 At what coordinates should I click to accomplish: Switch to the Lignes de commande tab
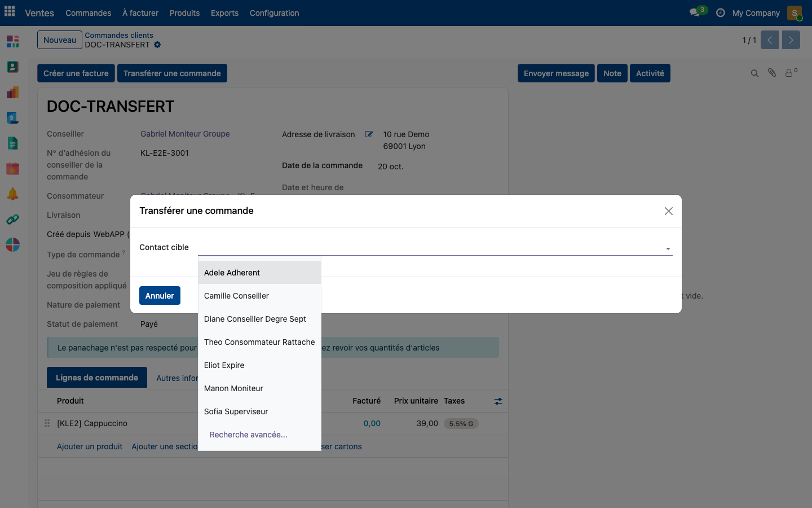coord(97,378)
